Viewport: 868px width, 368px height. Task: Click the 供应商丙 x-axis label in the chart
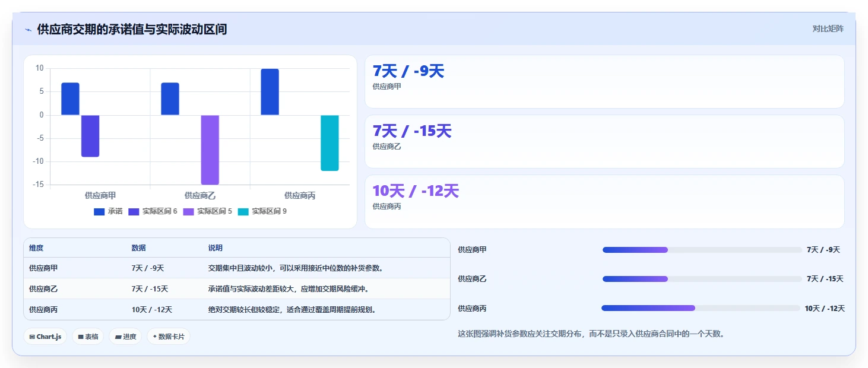click(300, 195)
